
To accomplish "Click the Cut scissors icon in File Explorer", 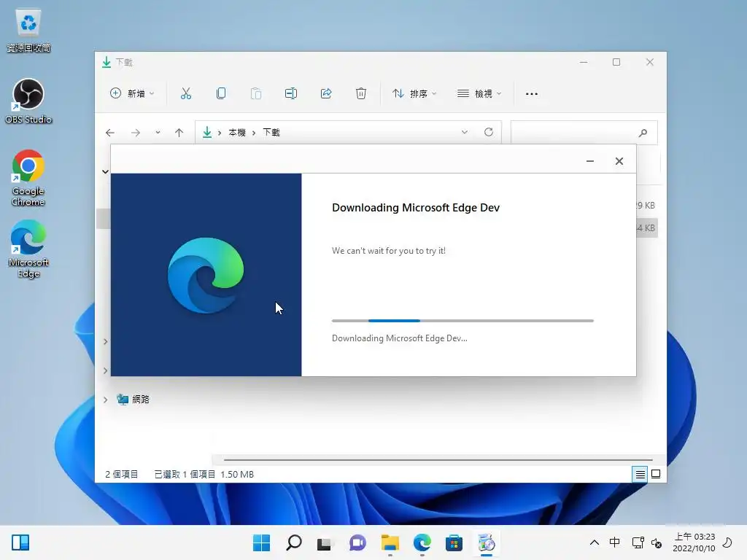I will (x=186, y=93).
